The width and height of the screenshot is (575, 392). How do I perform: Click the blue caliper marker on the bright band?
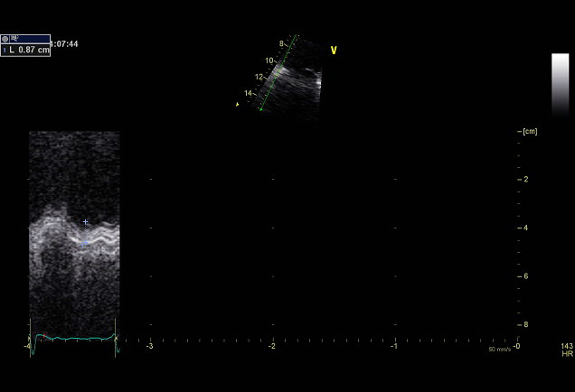coord(84,243)
